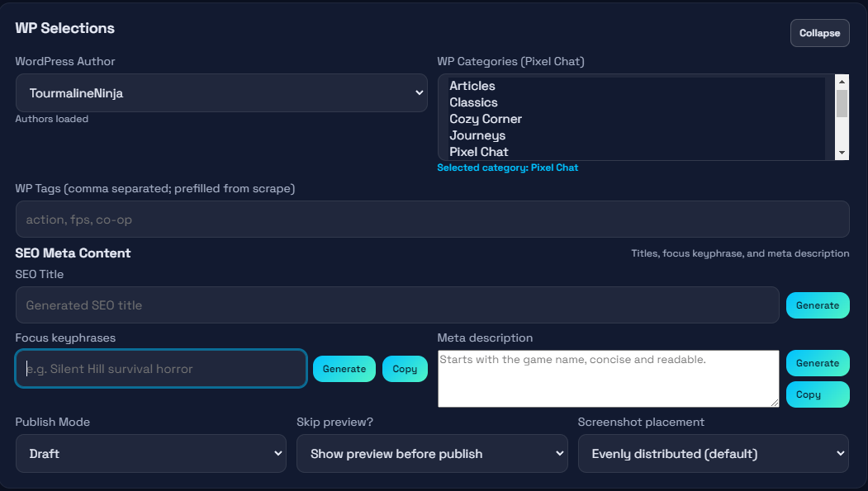Copy the focus keyphrases
This screenshot has height=491, width=868.
[405, 369]
